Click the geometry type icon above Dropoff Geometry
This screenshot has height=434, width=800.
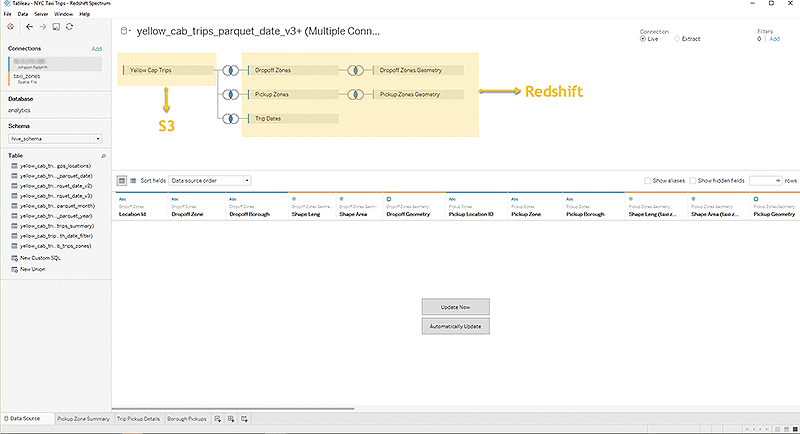389,199
